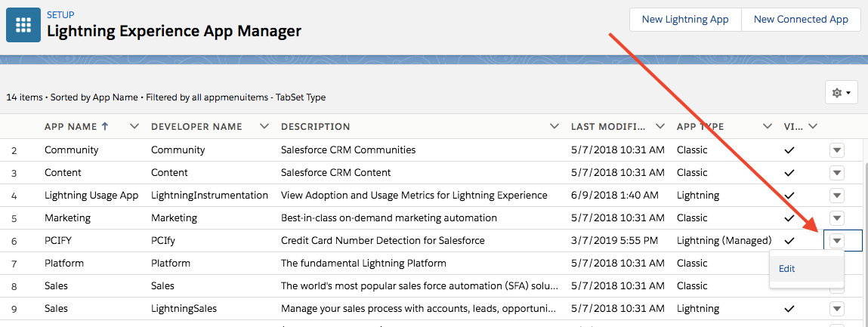
Task: Open App Type column menu chevron
Action: [x=768, y=127]
